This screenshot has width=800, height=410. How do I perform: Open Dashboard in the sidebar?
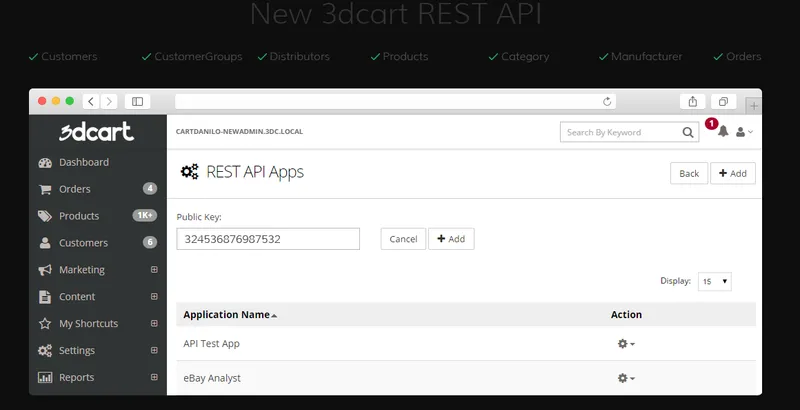pyautogui.click(x=84, y=162)
